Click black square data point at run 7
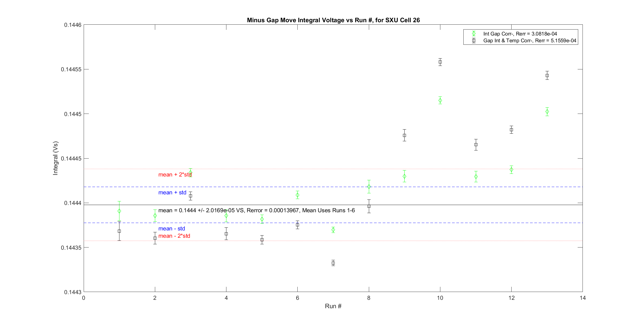 [333, 263]
